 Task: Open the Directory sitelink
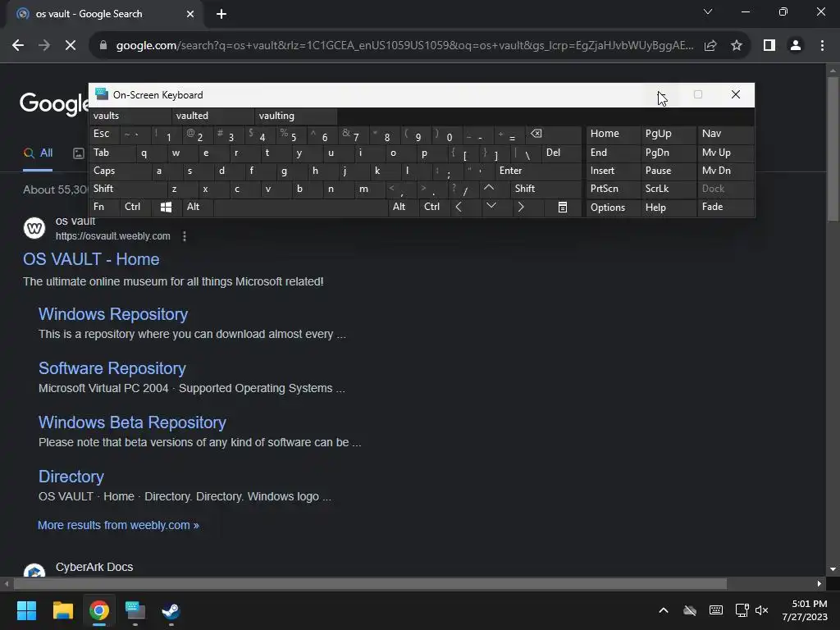[71, 477]
